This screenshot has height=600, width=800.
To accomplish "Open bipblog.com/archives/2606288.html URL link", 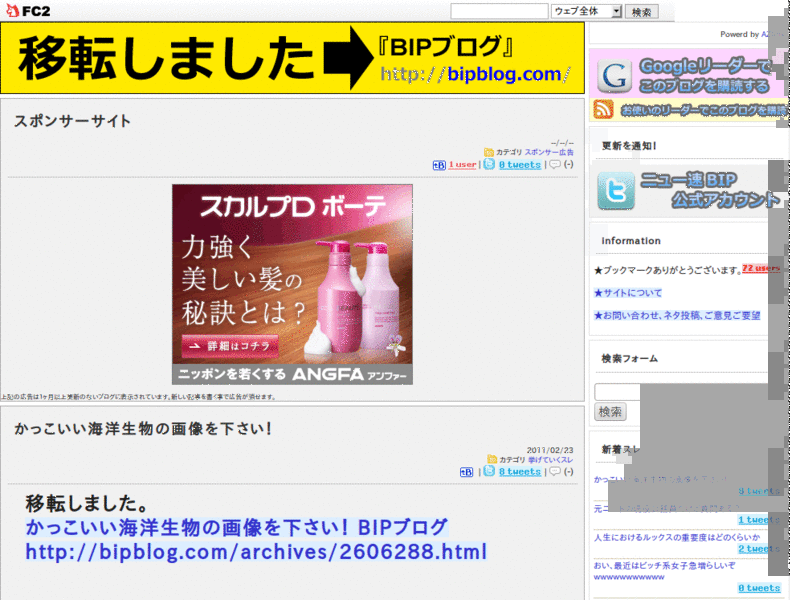I will click(256, 552).
